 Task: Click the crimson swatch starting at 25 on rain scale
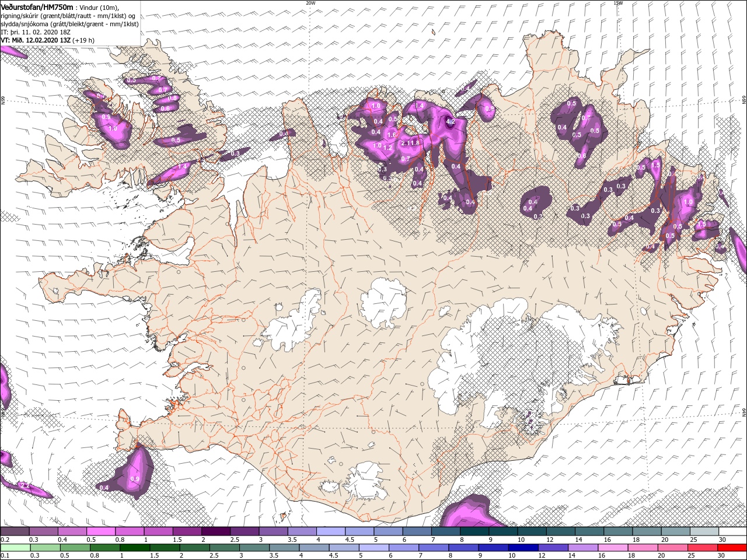tap(702, 548)
